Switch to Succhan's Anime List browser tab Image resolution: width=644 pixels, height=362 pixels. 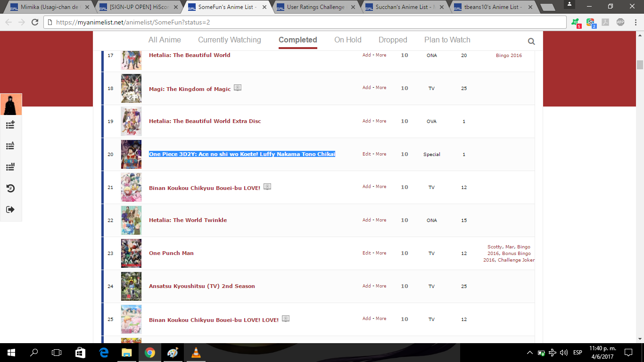point(404,7)
